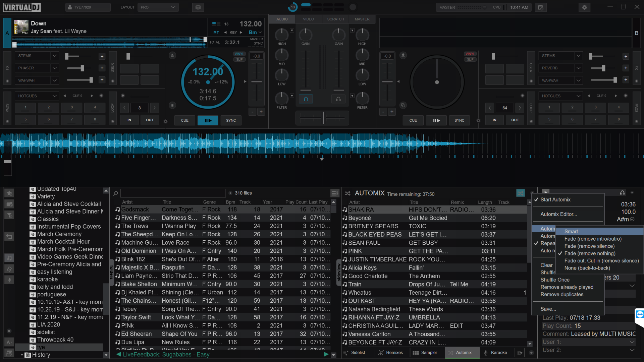
Task: Click the left deck stop square icon
Action: 172,105
